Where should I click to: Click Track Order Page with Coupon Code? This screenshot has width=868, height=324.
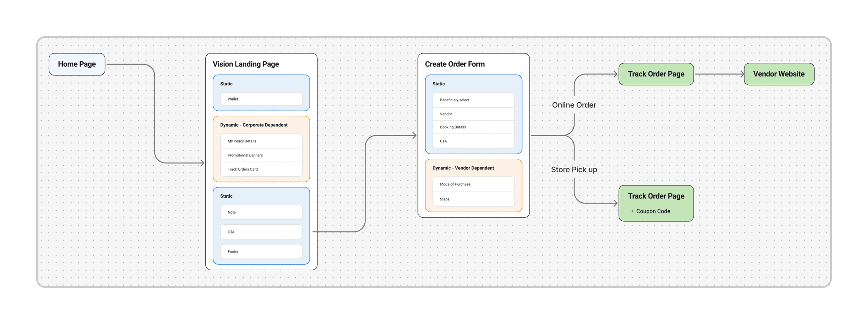pos(656,203)
